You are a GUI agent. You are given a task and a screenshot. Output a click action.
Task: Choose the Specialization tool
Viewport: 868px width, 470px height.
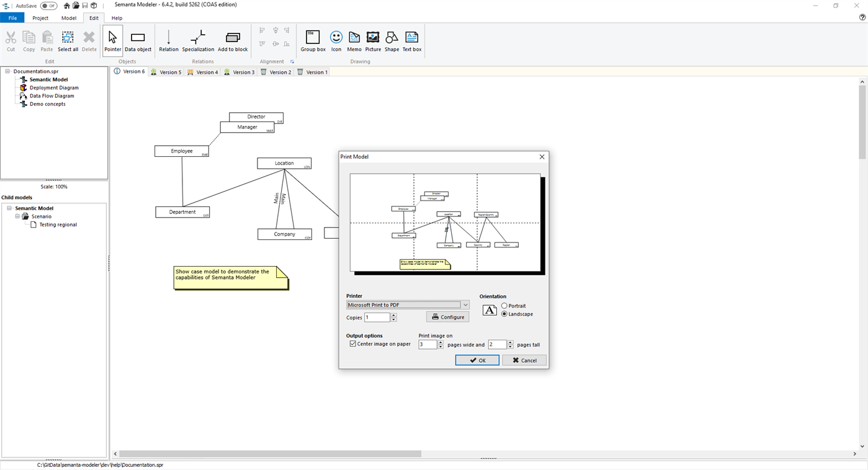197,38
